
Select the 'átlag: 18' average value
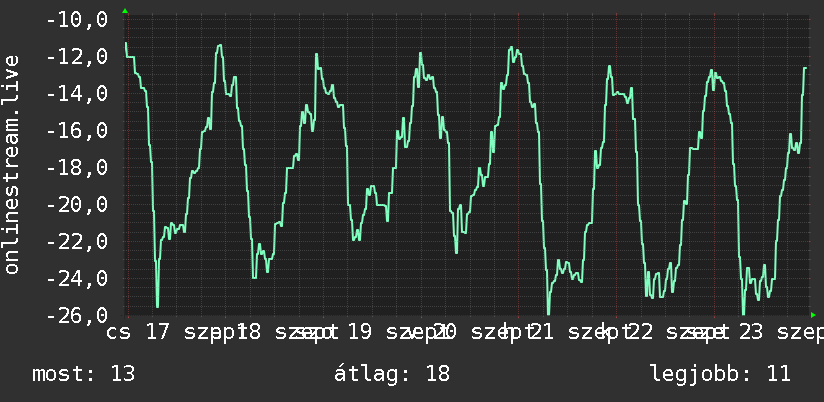(392, 373)
